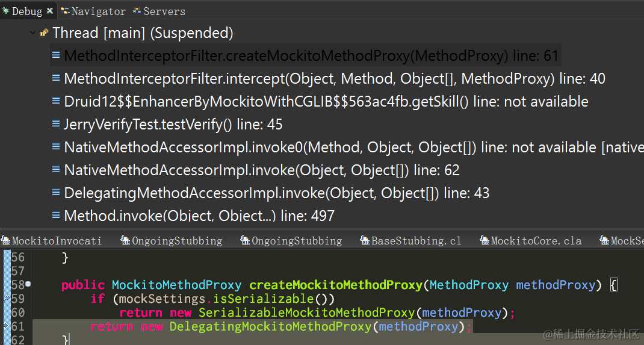Image resolution: width=644 pixels, height=345 pixels.
Task: Click DelegatingMockitoMethodProxy in line 61
Action: (x=271, y=326)
